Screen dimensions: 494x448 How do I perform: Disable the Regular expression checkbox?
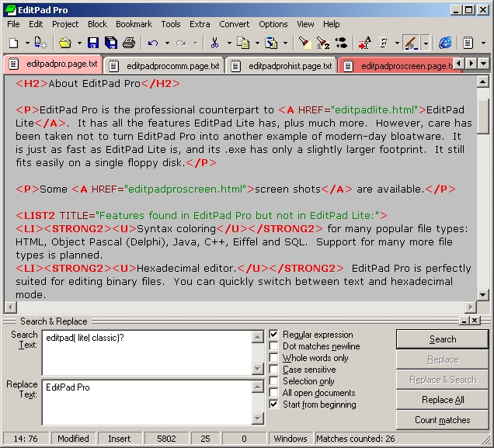click(273, 335)
